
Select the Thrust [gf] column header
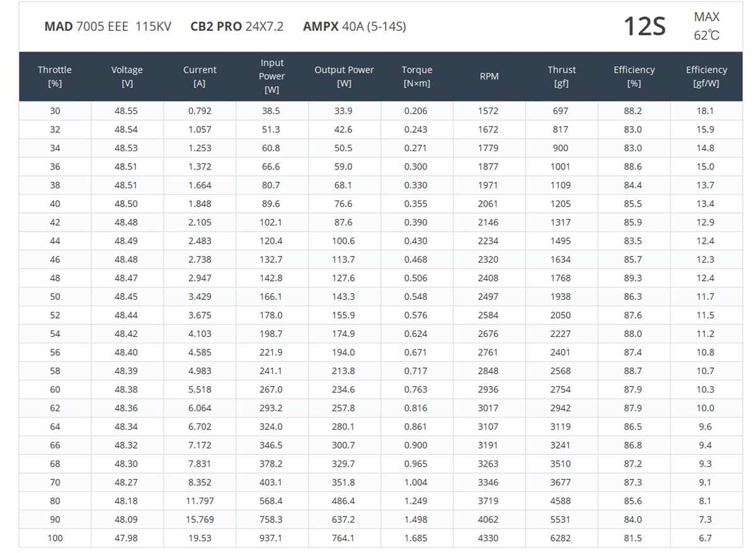click(x=561, y=76)
